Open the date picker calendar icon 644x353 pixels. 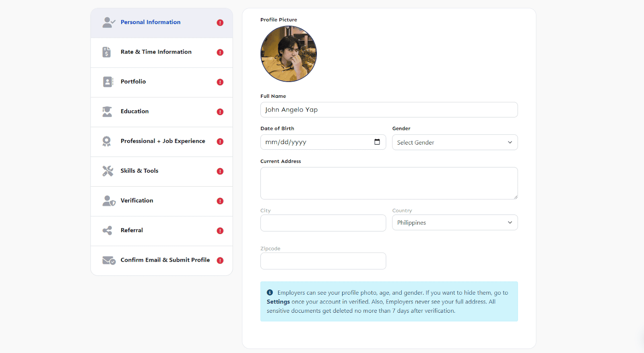pyautogui.click(x=377, y=142)
